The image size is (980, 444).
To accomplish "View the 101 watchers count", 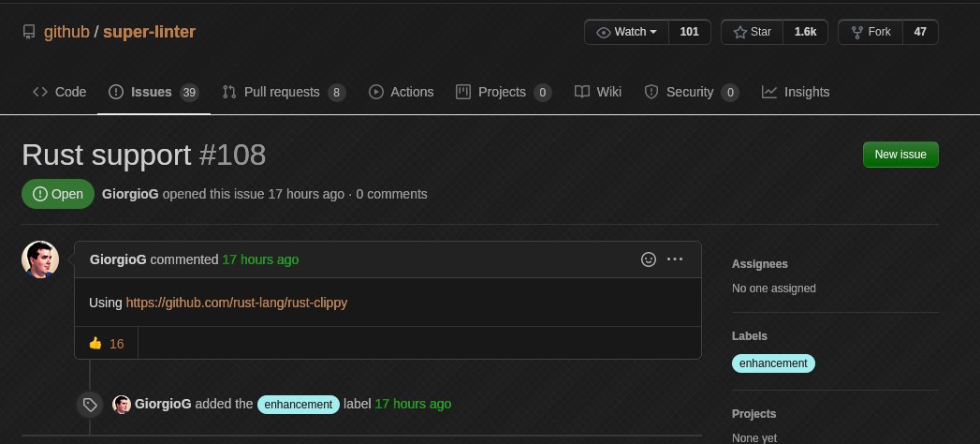I will [x=690, y=32].
